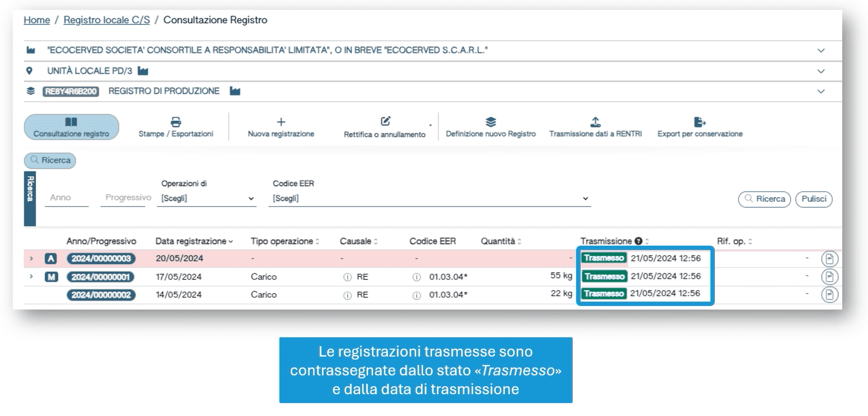The height and width of the screenshot is (416, 868).
Task: Click Definizione nuovo Registro layers icon
Action: [x=490, y=122]
